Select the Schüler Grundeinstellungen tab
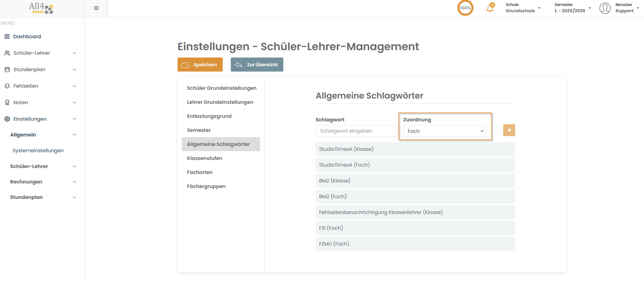Screen dimensions: 644x281 pos(222,88)
